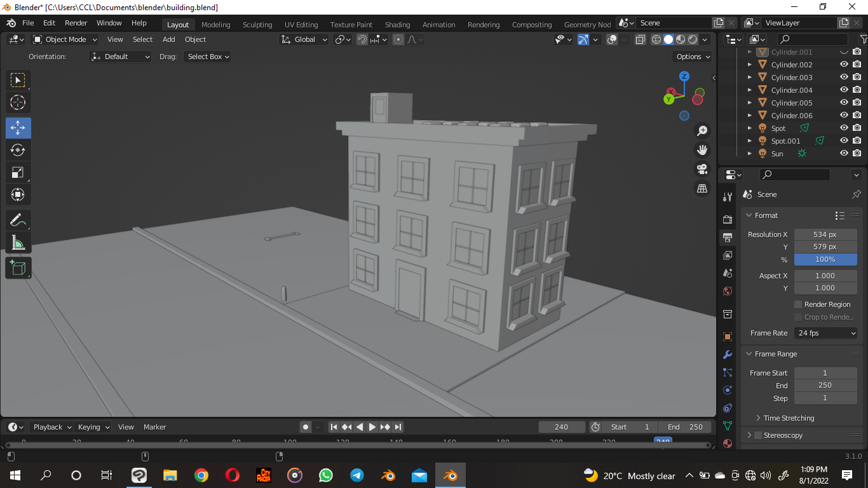The width and height of the screenshot is (868, 488).
Task: Hide Cylinder.004 in viewport
Action: [x=844, y=90]
